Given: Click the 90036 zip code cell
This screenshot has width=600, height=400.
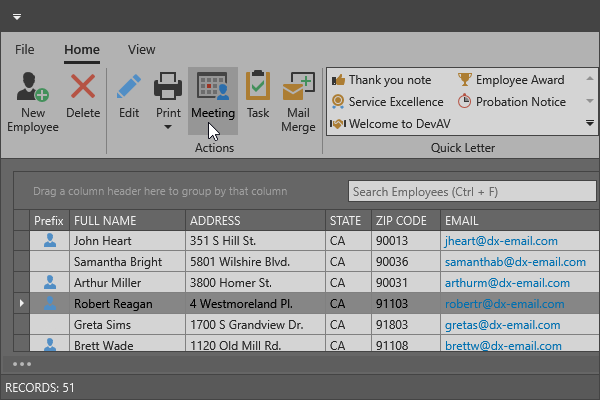Looking at the screenshot, I should (x=406, y=262).
